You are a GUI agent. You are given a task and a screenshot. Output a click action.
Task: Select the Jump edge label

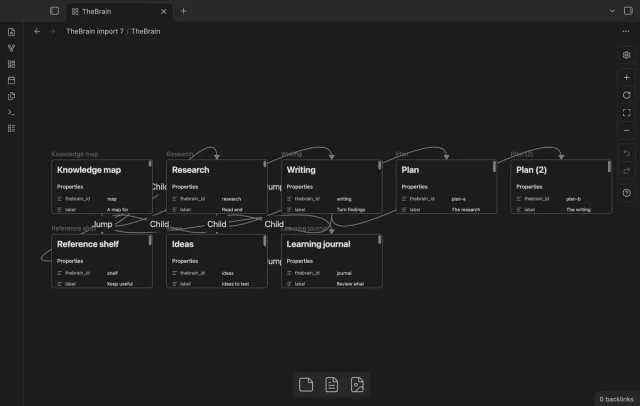pyautogui.click(x=102, y=224)
